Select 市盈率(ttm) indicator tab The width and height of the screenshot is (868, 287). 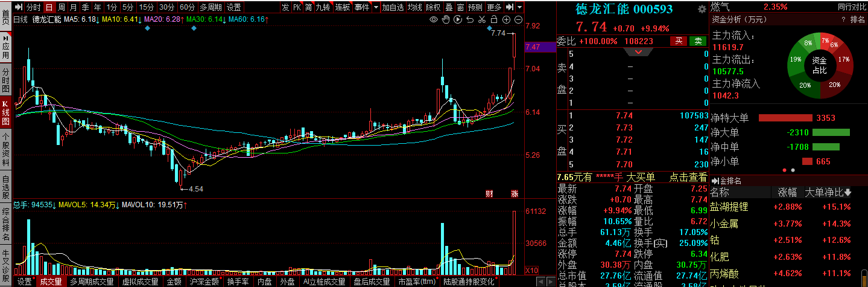(417, 282)
